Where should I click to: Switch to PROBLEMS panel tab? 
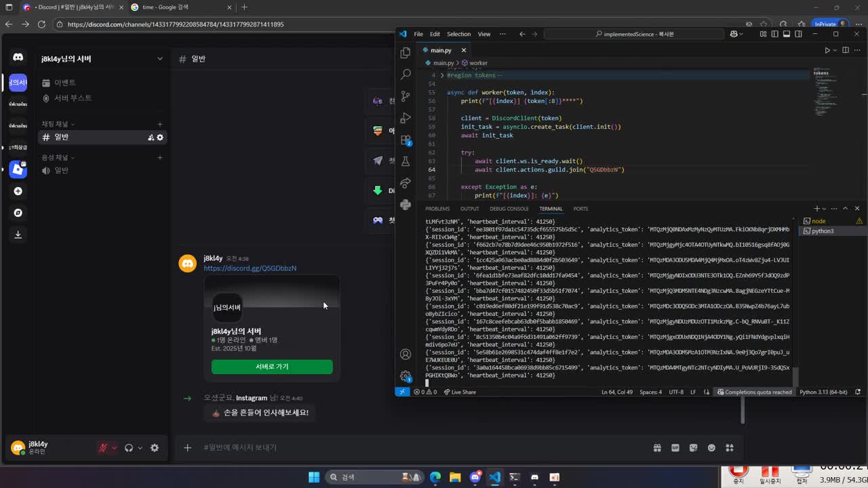click(437, 209)
